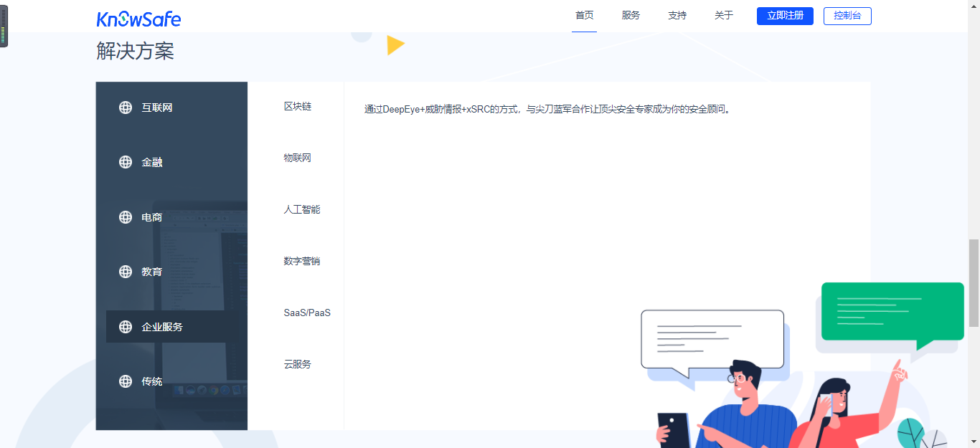Choose the 云服务 sub-category
This screenshot has height=448, width=980.
[x=298, y=364]
